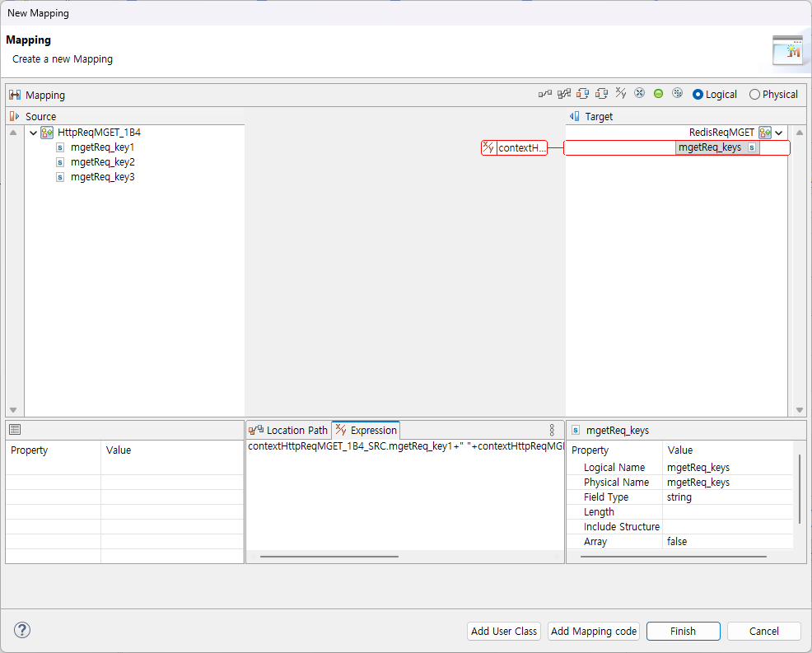Click the delete mapping icon
This screenshot has width=812, height=653.
(x=639, y=93)
